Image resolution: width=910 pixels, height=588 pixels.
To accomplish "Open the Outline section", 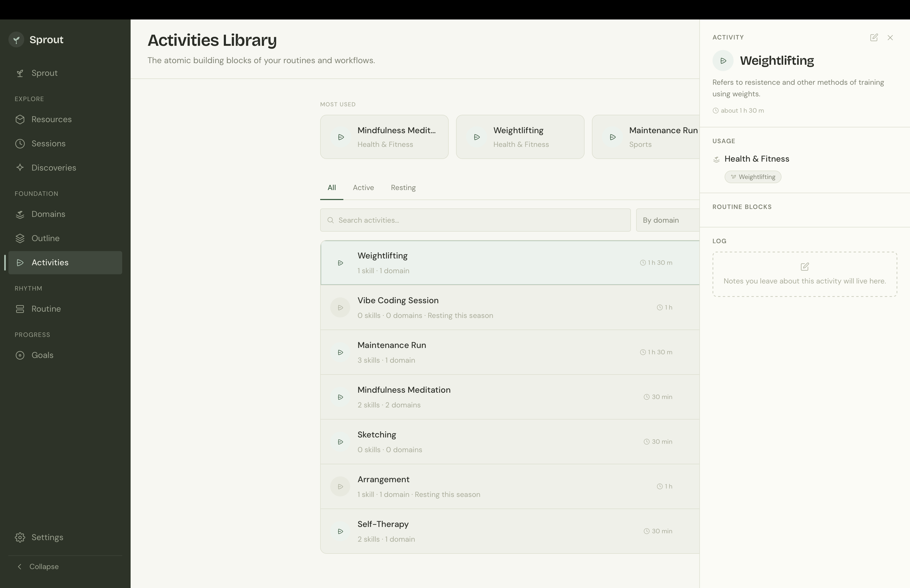I will (65, 238).
